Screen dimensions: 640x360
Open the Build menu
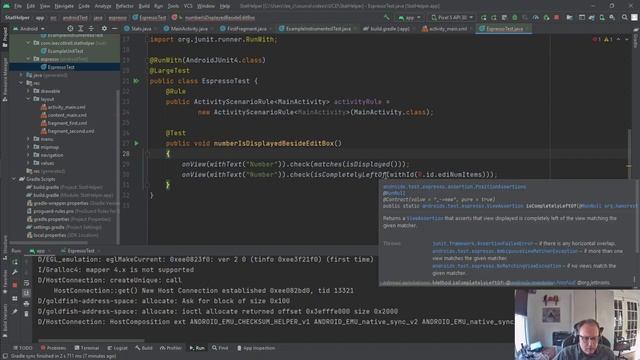click(144, 6)
